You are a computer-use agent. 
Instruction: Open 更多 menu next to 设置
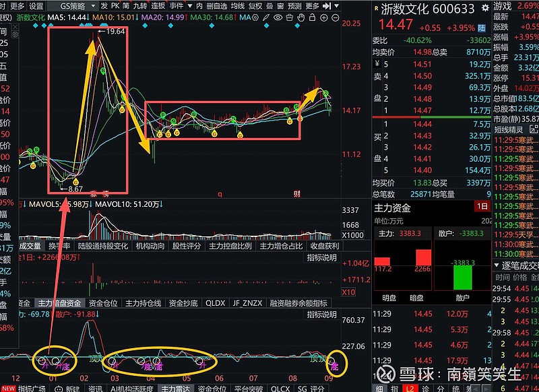coord(18,6)
